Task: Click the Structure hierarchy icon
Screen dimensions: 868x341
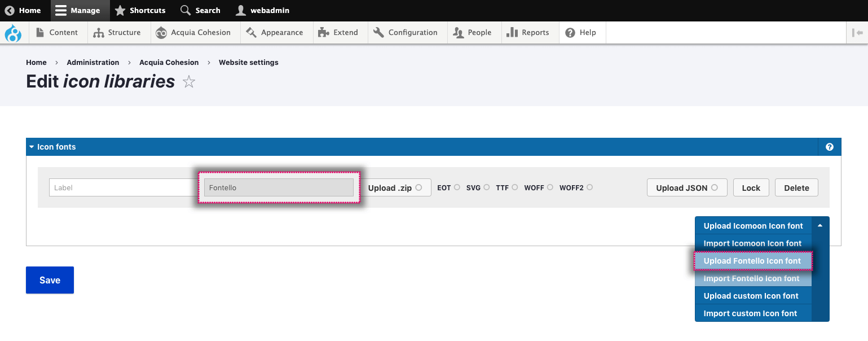Action: (x=99, y=33)
